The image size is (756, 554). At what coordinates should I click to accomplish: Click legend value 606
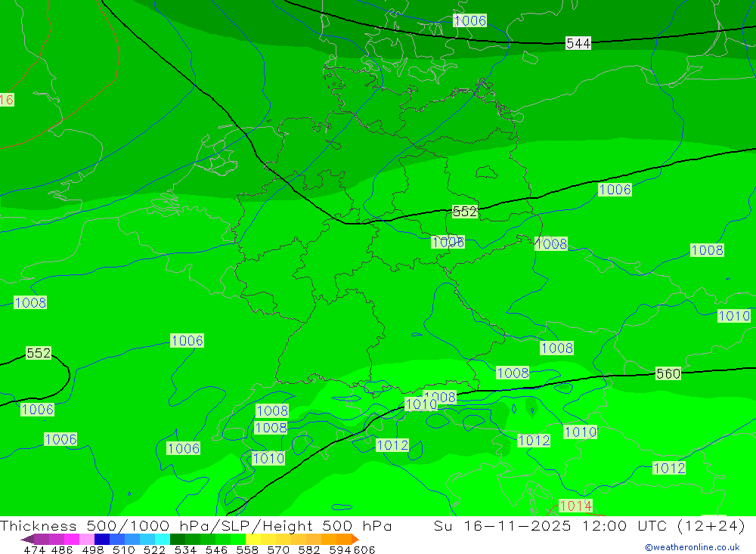364,549
